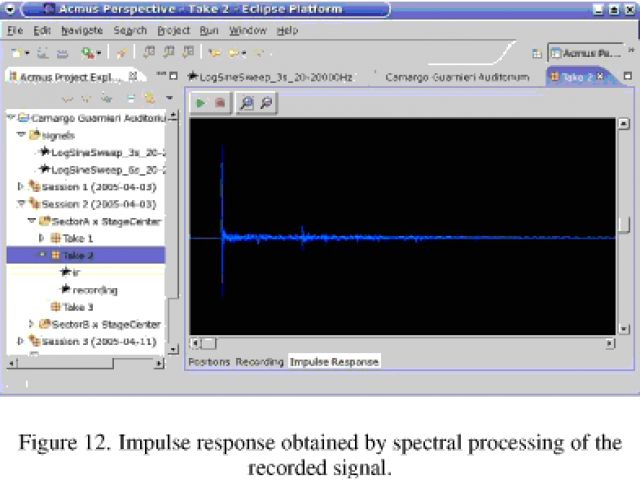The width and height of the screenshot is (640, 480).
Task: Select the recording item under Take 2
Action: pos(94,290)
